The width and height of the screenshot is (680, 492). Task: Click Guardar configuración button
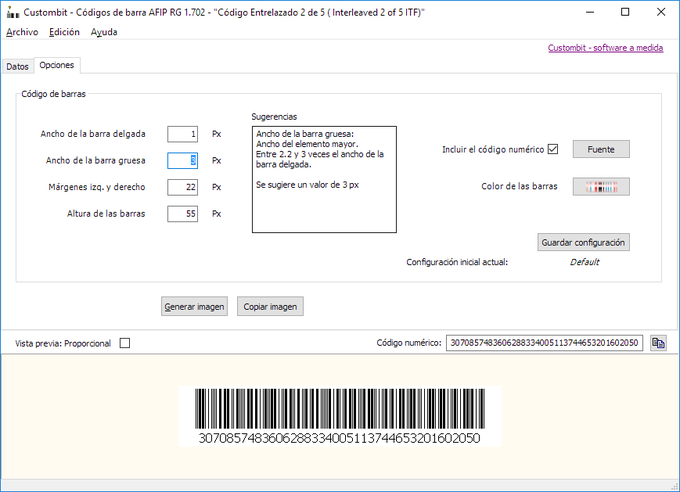click(583, 243)
